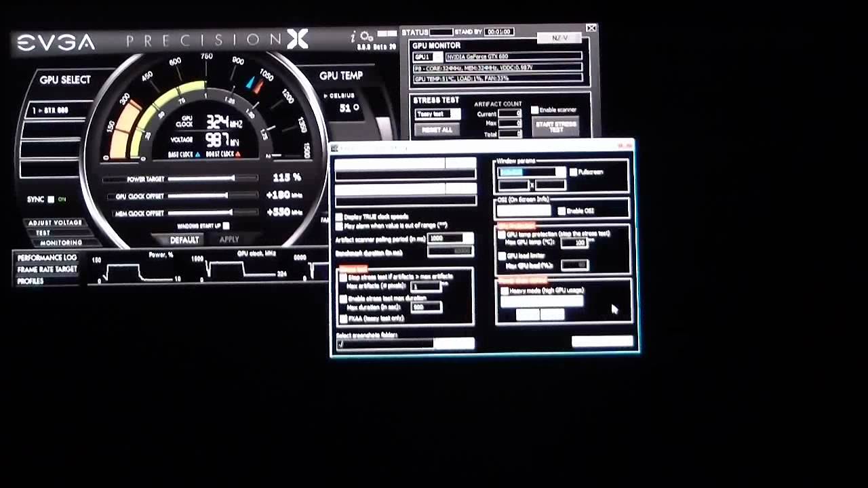Click the GPU Clock Offset slider
Screen dimensions: 868x488
[212, 196]
